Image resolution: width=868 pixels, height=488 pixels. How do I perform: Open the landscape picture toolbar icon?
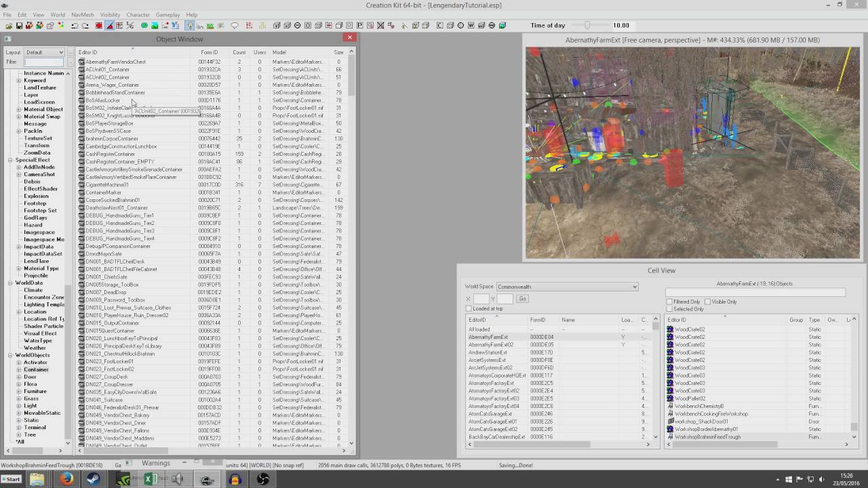coord(155,26)
